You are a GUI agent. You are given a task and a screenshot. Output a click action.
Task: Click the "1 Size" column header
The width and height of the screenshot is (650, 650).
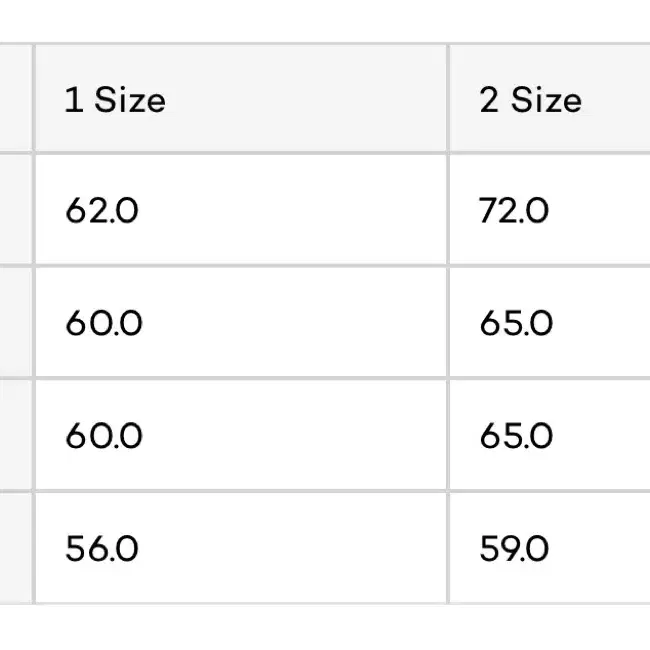tap(241, 98)
